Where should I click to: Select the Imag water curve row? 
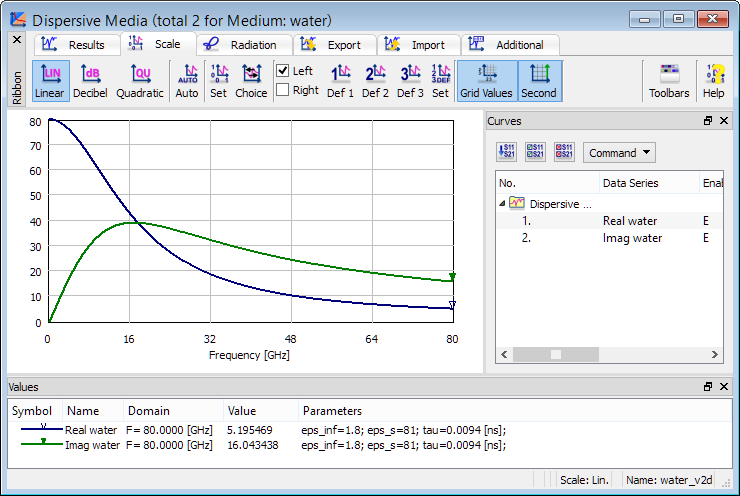(609, 238)
